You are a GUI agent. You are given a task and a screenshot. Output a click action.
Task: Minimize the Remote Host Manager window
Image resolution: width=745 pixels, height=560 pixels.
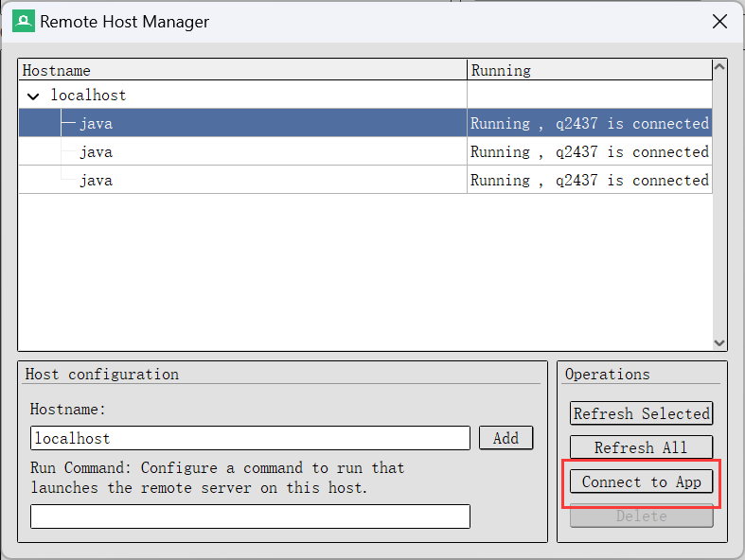click(x=634, y=22)
